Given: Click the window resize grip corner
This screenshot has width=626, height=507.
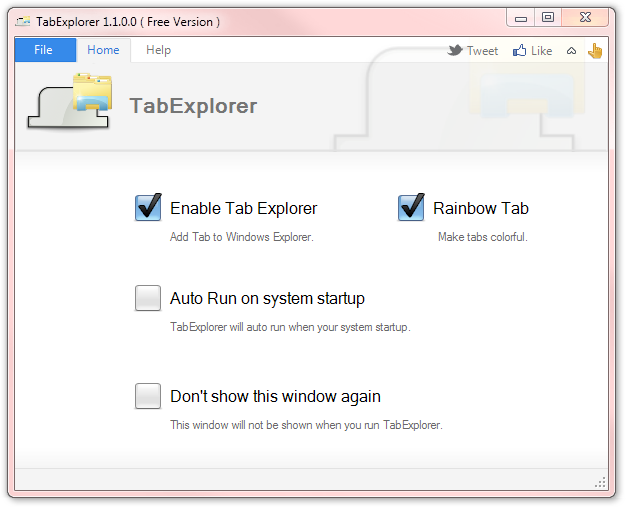Looking at the screenshot, I should click(x=600, y=483).
